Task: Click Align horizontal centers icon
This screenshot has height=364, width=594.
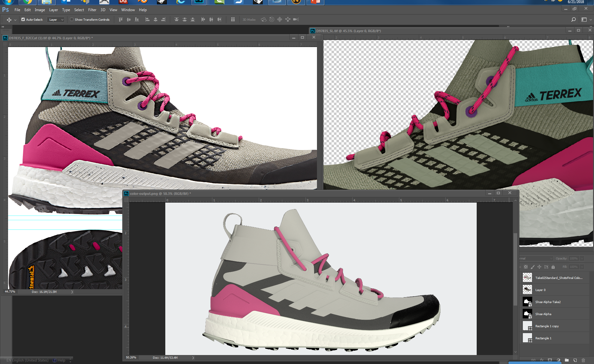Action: (155, 19)
